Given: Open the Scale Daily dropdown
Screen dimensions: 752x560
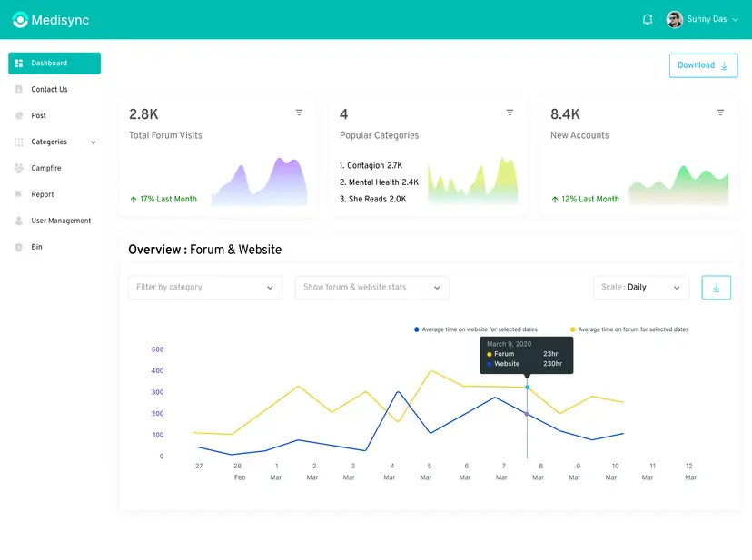Looking at the screenshot, I should pos(641,287).
